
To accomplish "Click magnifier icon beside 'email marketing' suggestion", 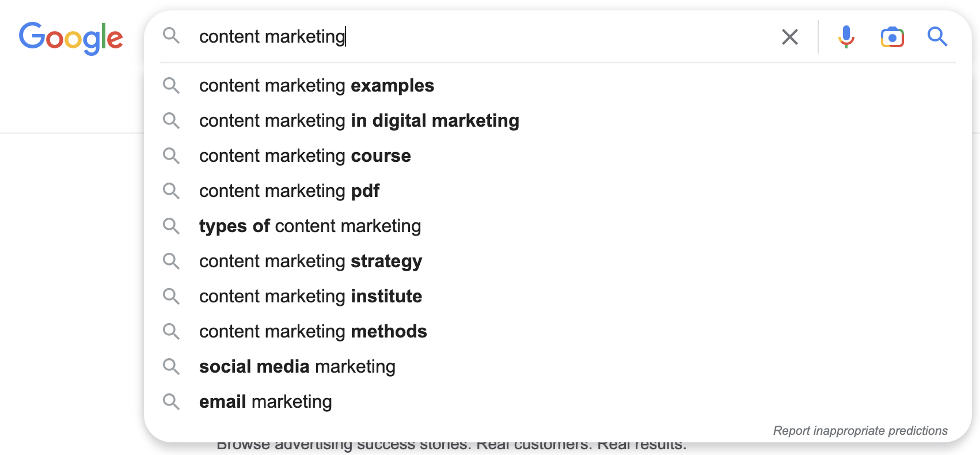I will pyautogui.click(x=171, y=401).
